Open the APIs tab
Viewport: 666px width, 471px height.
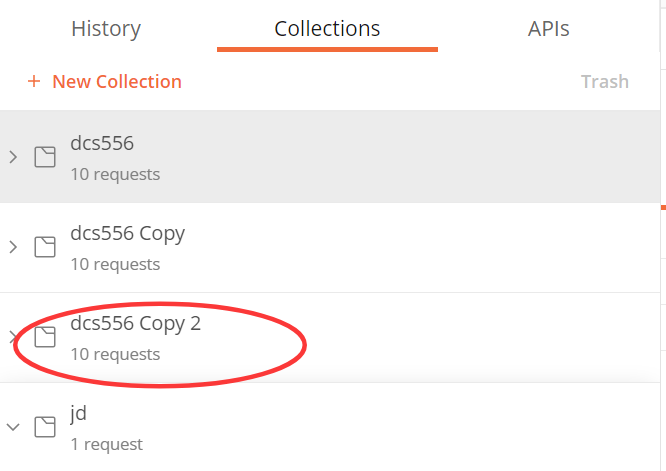click(548, 29)
